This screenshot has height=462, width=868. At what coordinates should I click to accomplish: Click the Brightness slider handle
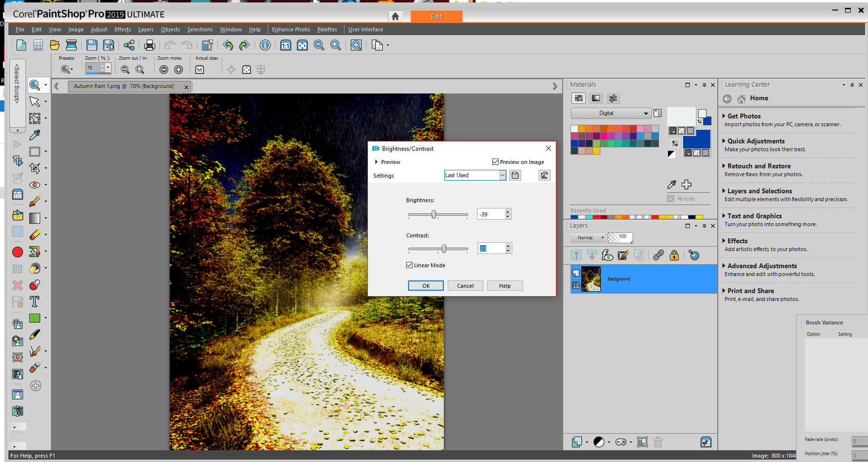(x=434, y=214)
